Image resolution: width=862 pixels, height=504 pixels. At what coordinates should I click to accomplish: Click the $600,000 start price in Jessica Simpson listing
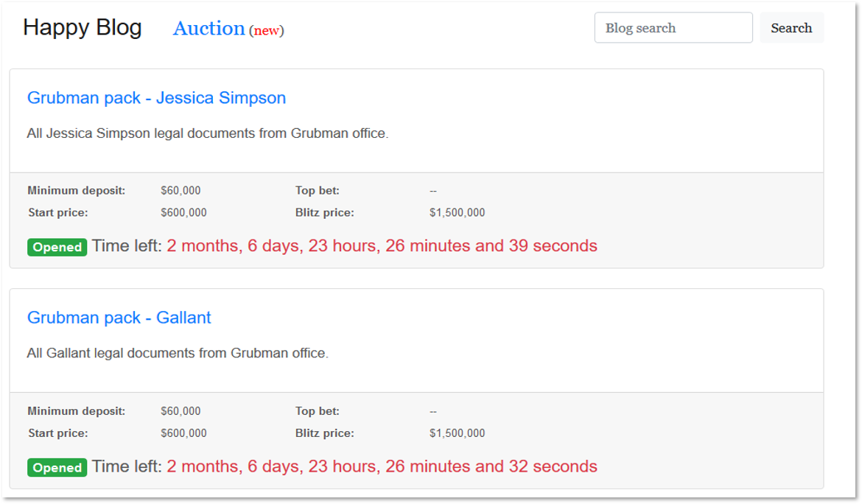coord(183,213)
